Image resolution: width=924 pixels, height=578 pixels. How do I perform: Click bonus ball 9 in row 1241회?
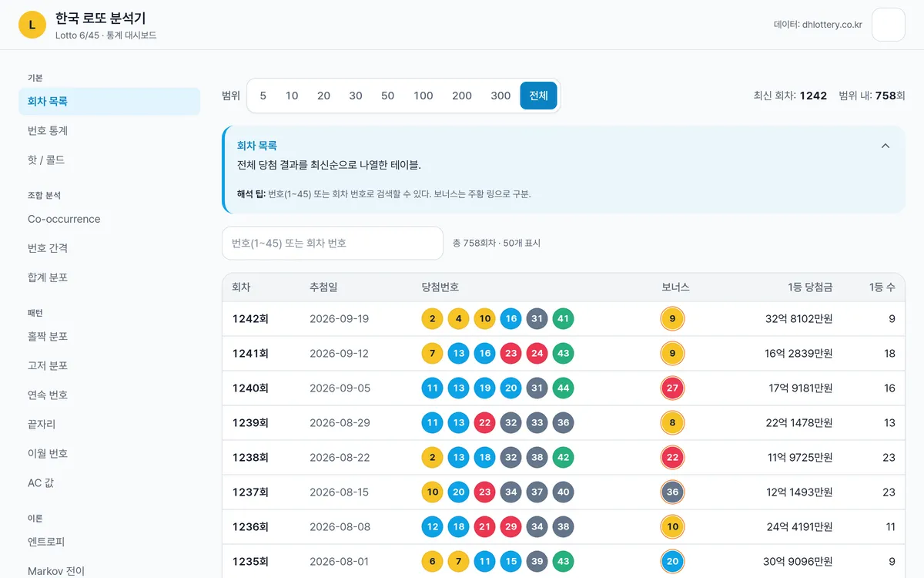coord(672,353)
